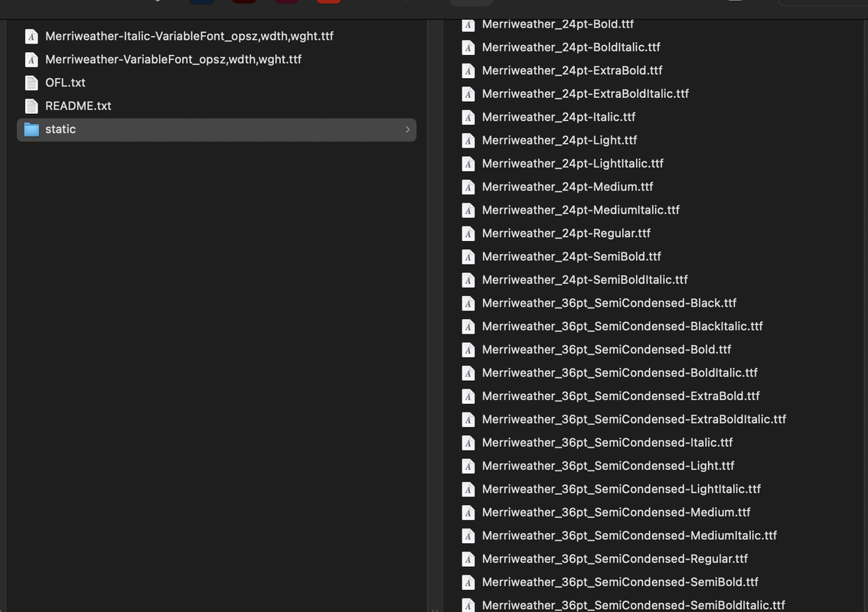The image size is (868, 612).
Task: Select Merriweather_36pt_SemiCondensed-Black.ttf file name
Action: (609, 303)
